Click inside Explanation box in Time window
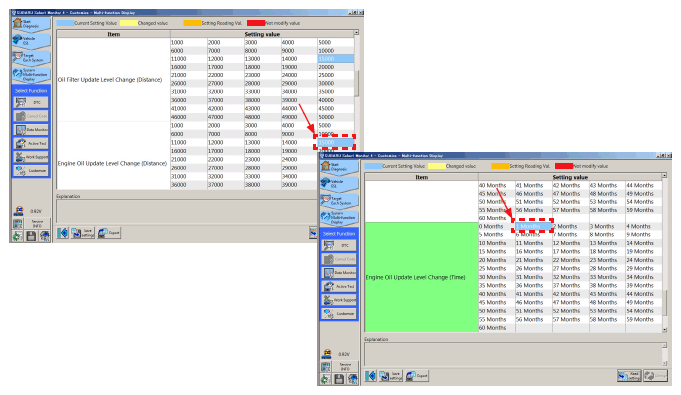681x395 pixels. tap(513, 354)
